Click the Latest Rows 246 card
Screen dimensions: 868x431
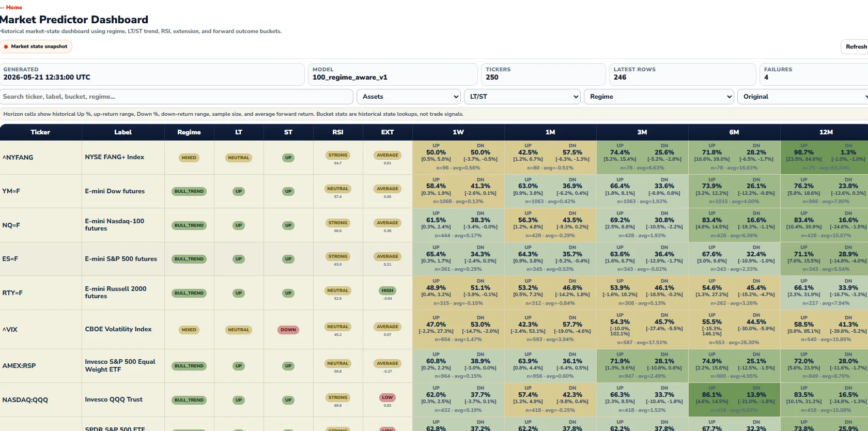pyautogui.click(x=683, y=74)
